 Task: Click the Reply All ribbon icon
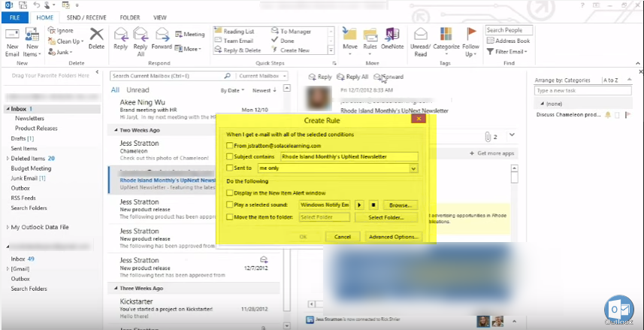coord(141,38)
